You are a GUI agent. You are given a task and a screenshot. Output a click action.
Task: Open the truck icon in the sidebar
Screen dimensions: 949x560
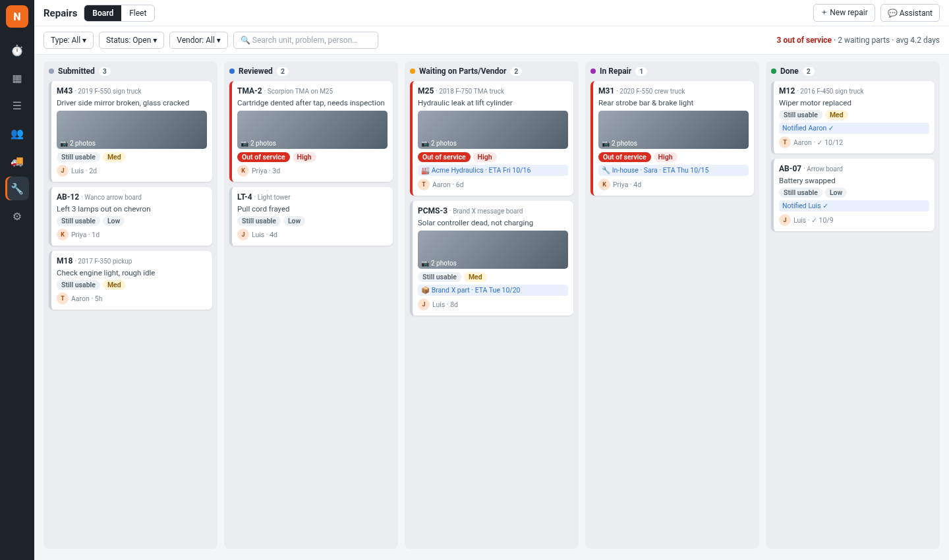click(x=17, y=161)
